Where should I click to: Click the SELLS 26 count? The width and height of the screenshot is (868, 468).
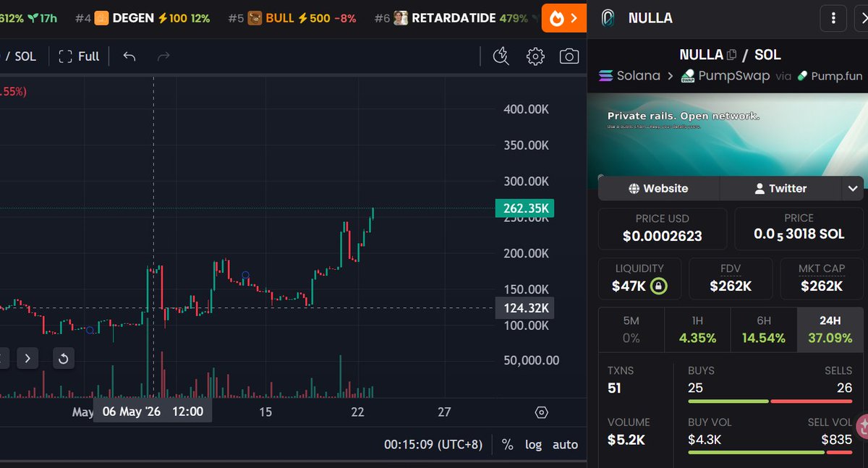click(845, 388)
